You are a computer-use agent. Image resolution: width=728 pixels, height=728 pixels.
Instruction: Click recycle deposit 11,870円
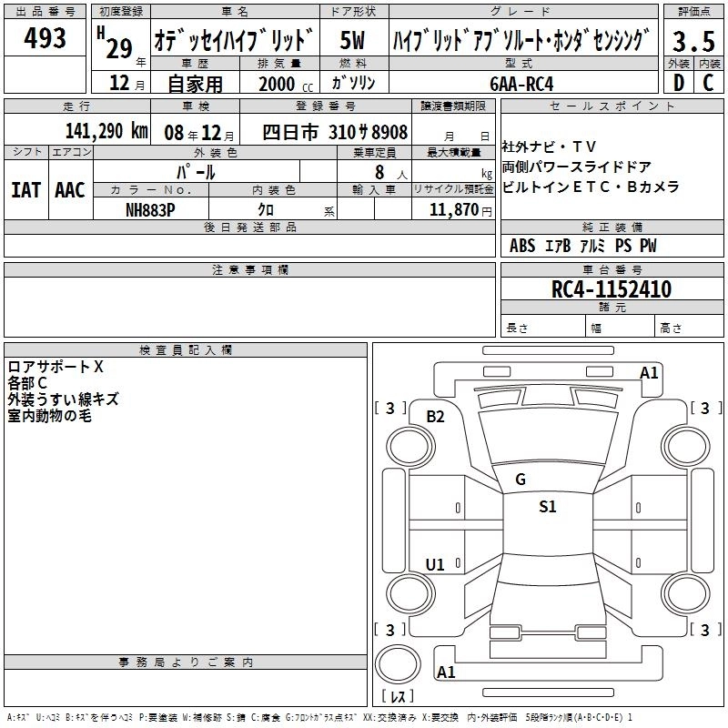tap(460, 210)
